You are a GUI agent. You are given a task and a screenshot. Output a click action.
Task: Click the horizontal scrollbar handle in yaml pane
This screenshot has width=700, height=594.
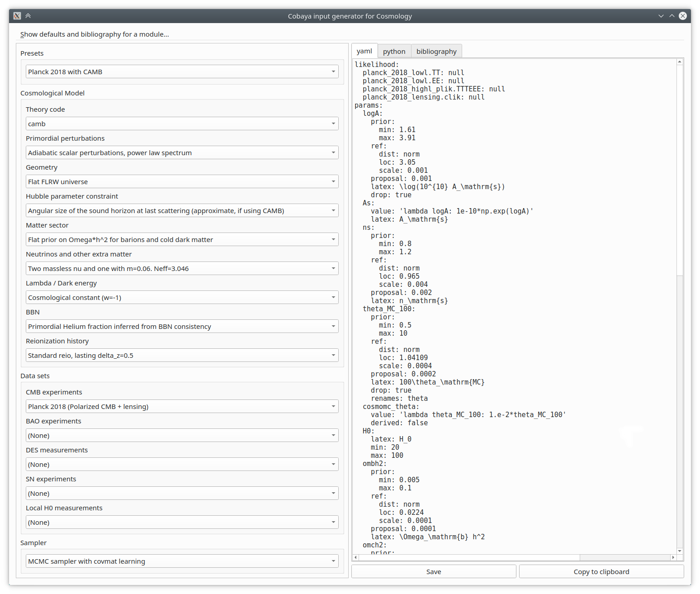click(469, 557)
